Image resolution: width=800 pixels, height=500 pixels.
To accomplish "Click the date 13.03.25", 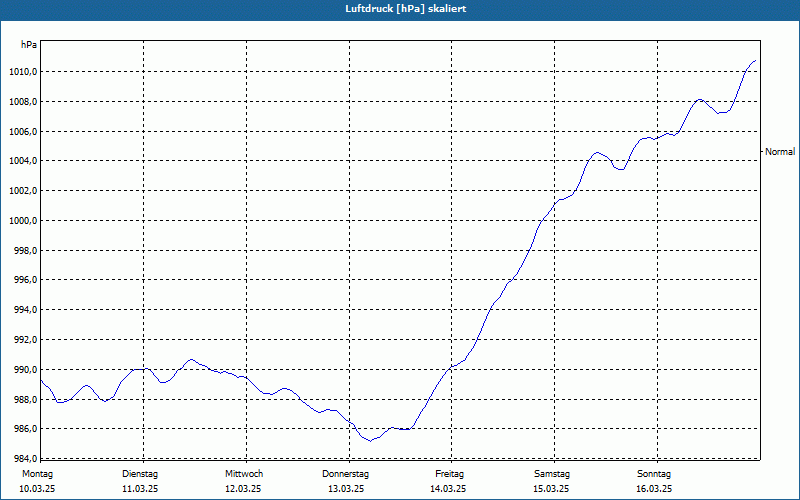I will tap(346, 489).
